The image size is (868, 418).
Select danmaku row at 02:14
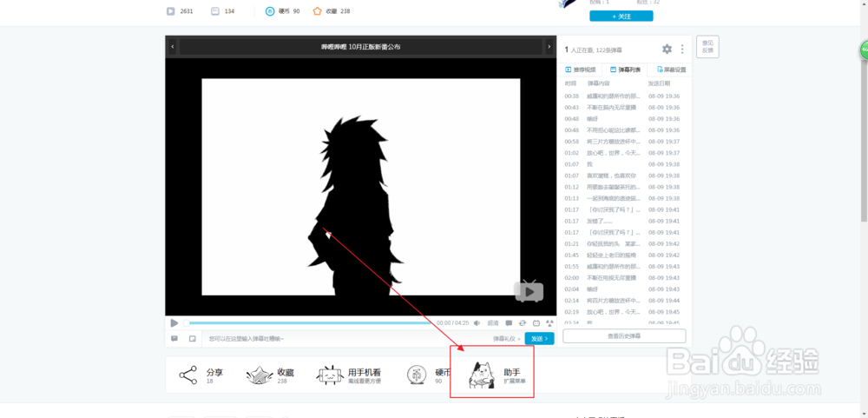(x=624, y=301)
